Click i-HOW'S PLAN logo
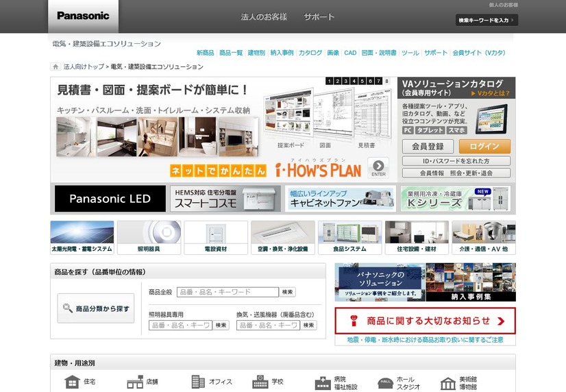 pos(318,170)
